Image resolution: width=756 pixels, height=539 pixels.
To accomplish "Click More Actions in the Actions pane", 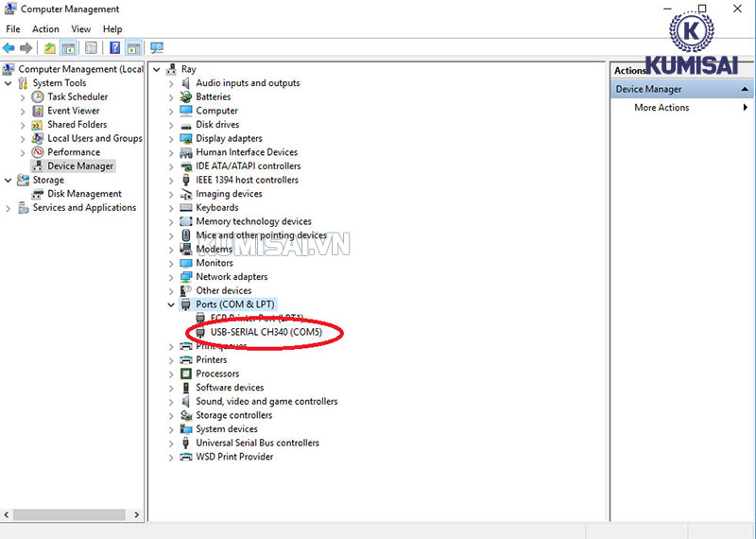I will [x=661, y=108].
